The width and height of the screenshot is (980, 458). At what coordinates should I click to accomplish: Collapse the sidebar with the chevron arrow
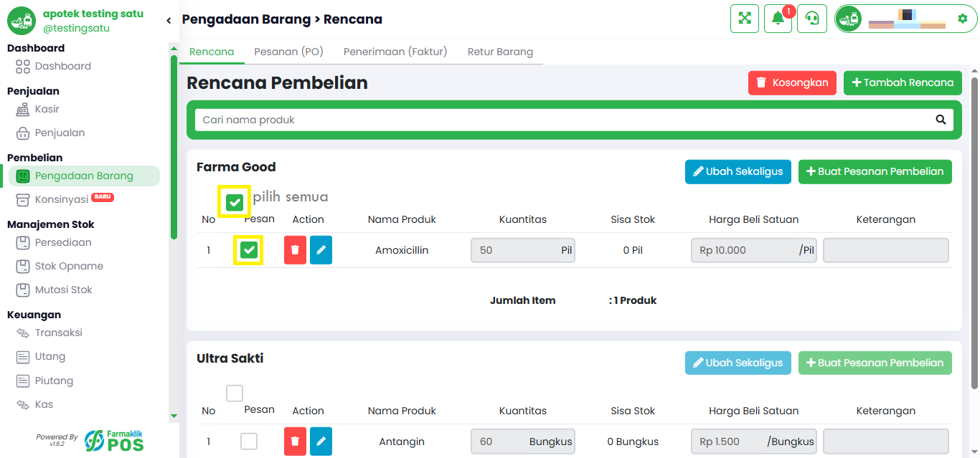tap(169, 20)
